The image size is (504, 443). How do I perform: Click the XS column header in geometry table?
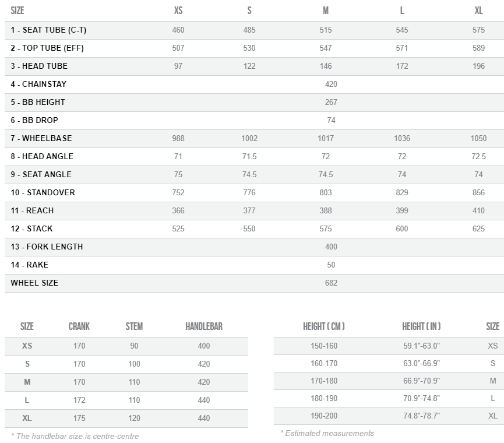pos(178,11)
